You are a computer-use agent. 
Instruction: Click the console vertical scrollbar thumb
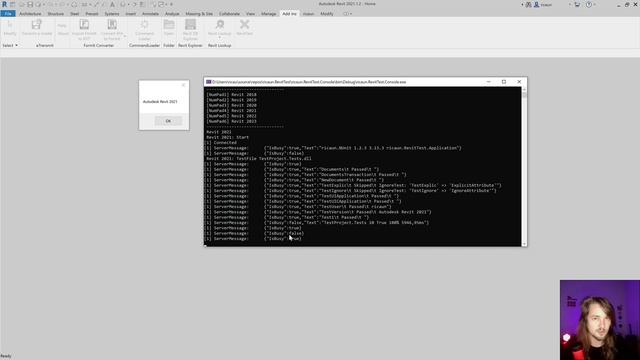(524, 95)
